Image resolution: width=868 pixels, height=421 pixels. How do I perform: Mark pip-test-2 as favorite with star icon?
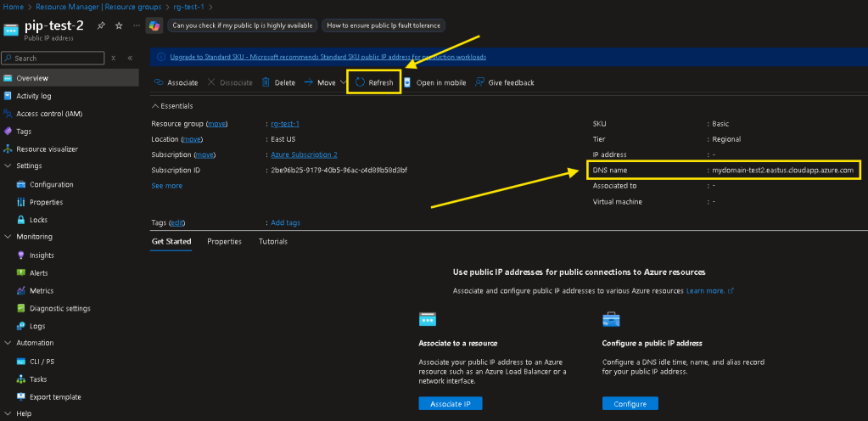point(118,26)
